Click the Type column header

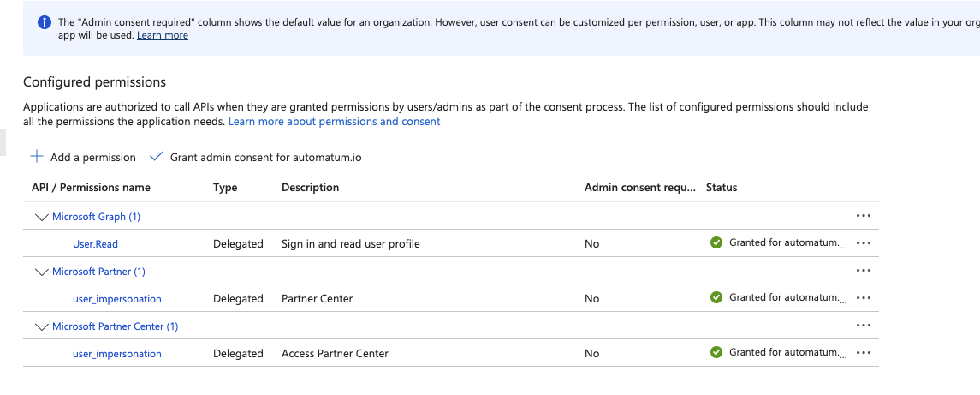(x=225, y=187)
